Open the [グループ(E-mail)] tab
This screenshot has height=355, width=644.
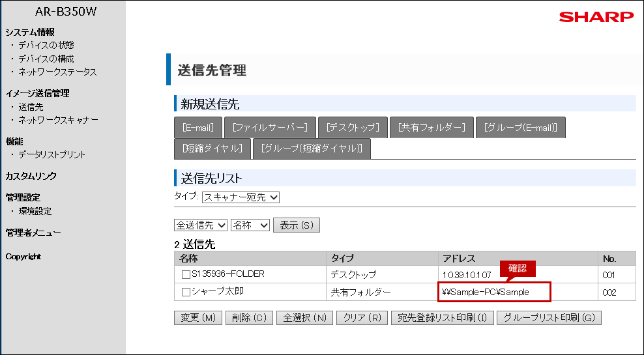(520, 128)
